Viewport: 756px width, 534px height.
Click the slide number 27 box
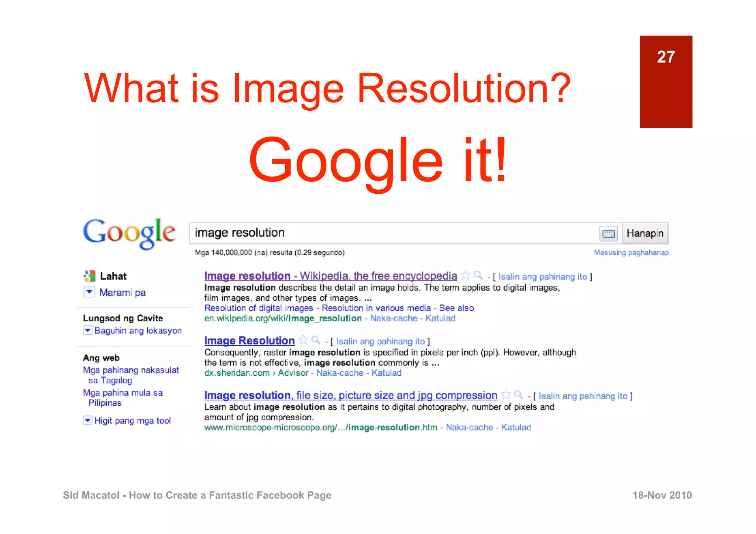[x=666, y=82]
